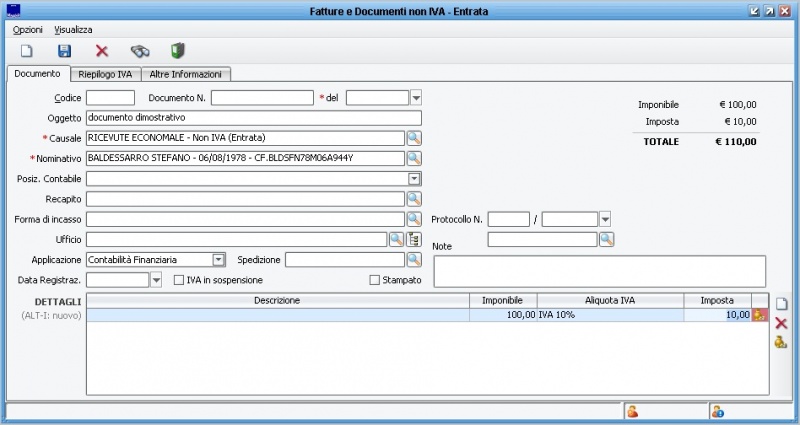Screen dimensions: 800x425
Task: Click the blue user icon in status bar
Action: tap(718, 411)
